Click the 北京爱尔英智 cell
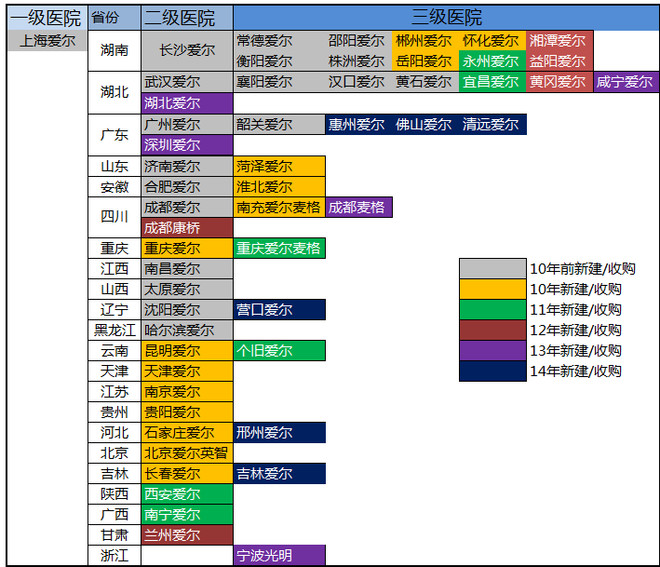 [187, 453]
